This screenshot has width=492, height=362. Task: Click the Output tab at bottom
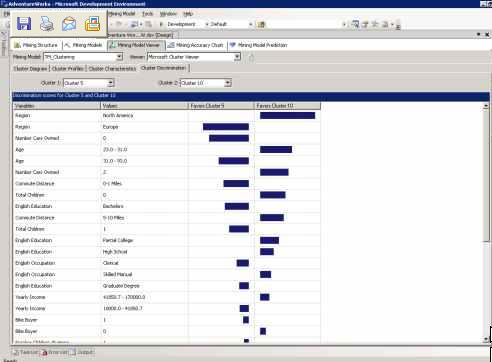[82, 352]
